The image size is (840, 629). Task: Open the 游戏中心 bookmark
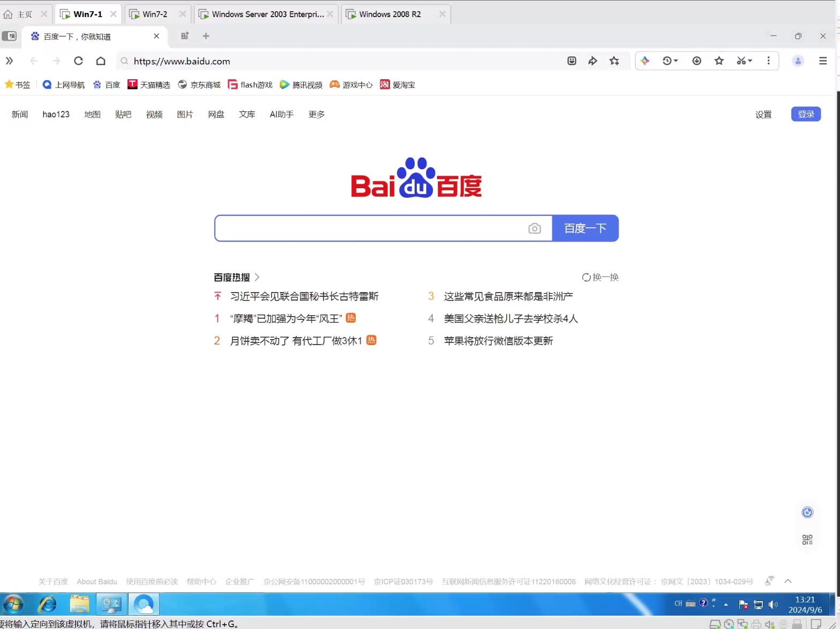[x=351, y=85]
